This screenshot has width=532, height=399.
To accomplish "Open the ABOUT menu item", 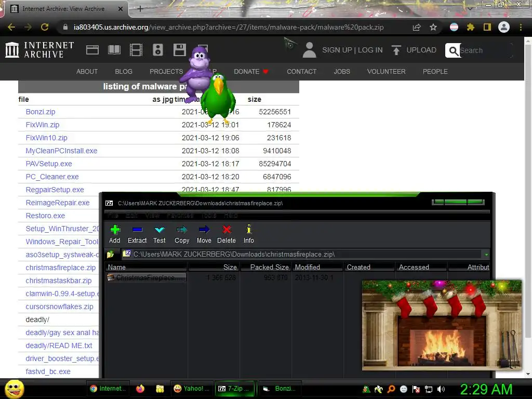I will [87, 72].
